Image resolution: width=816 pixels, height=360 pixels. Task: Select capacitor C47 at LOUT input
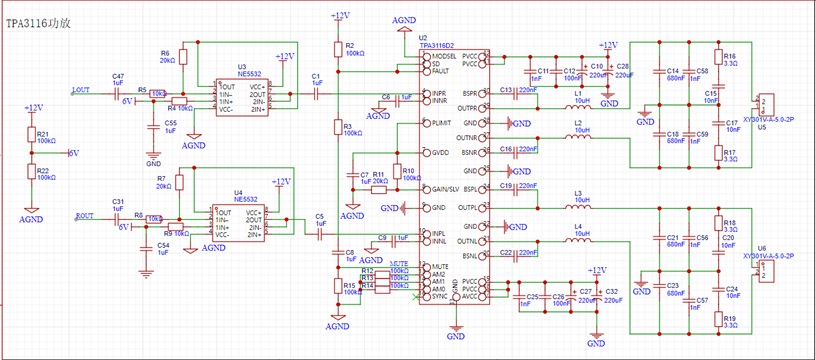point(118,94)
